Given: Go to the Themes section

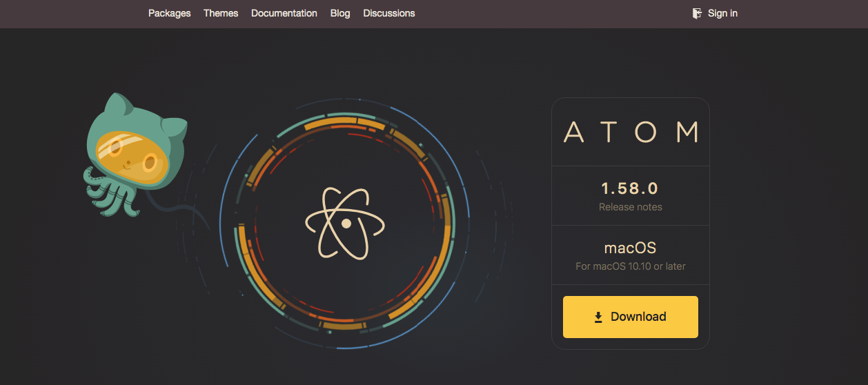Looking at the screenshot, I should [221, 13].
